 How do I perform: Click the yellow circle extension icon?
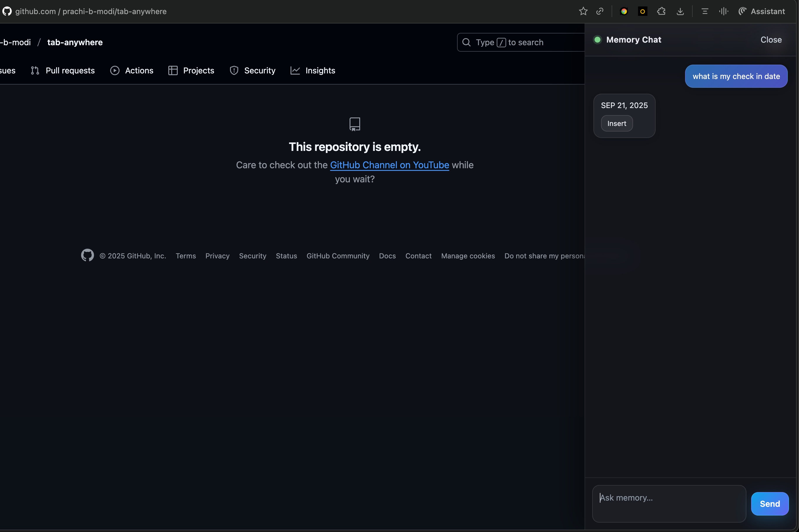[642, 11]
